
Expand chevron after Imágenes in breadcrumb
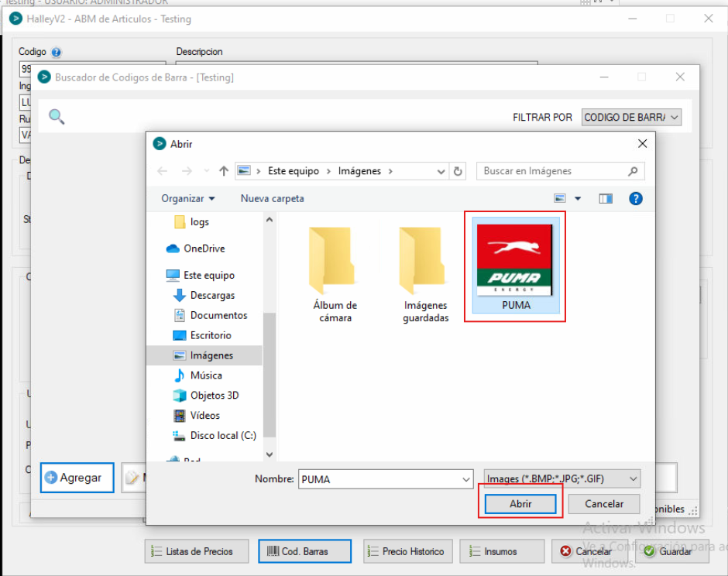click(x=390, y=171)
